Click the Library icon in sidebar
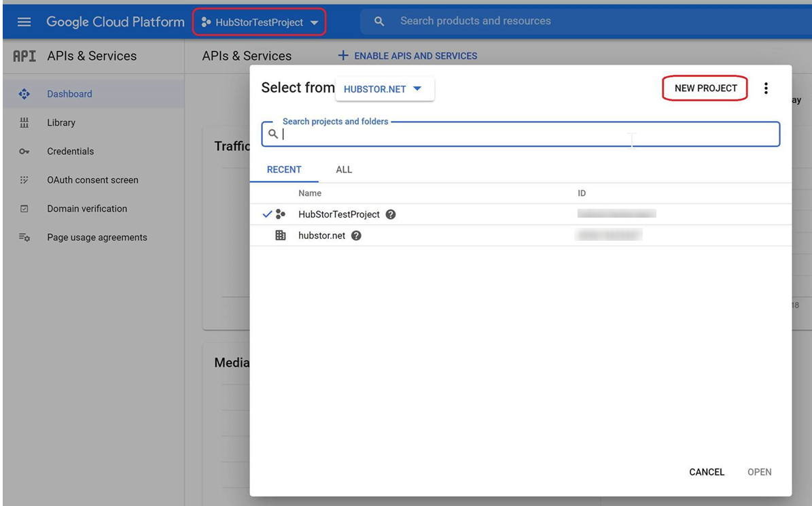 coord(24,123)
